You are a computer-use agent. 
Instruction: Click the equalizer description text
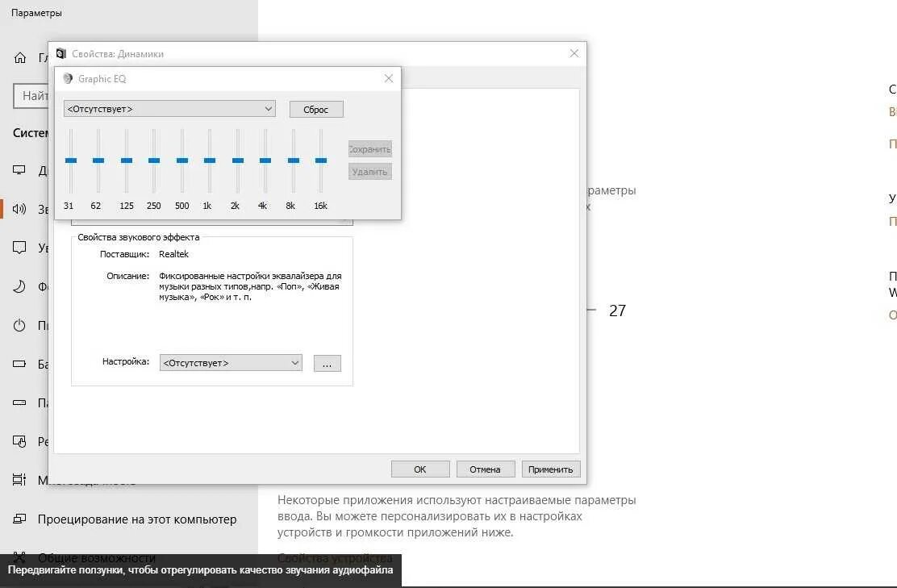pyautogui.click(x=250, y=286)
